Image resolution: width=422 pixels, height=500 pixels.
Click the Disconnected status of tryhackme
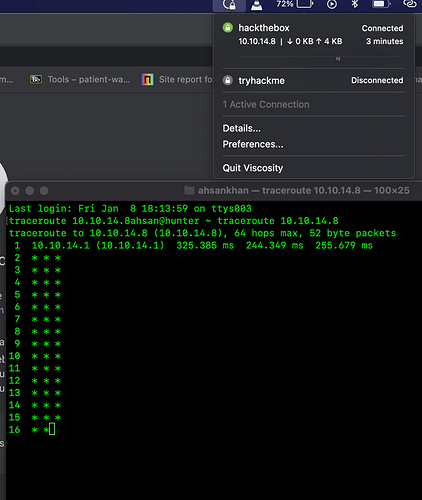pos(377,80)
